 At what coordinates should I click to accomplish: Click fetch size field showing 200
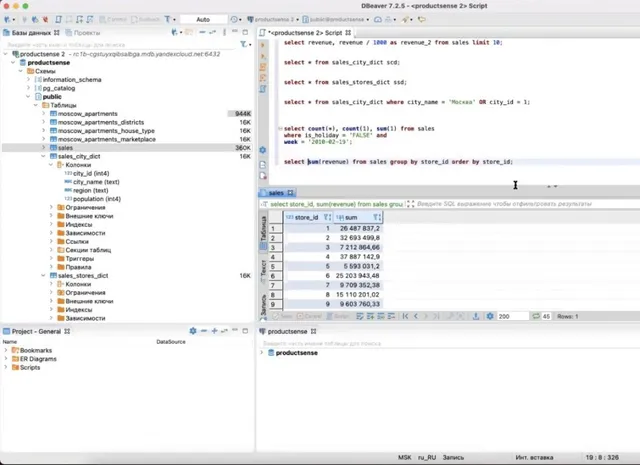coord(513,316)
